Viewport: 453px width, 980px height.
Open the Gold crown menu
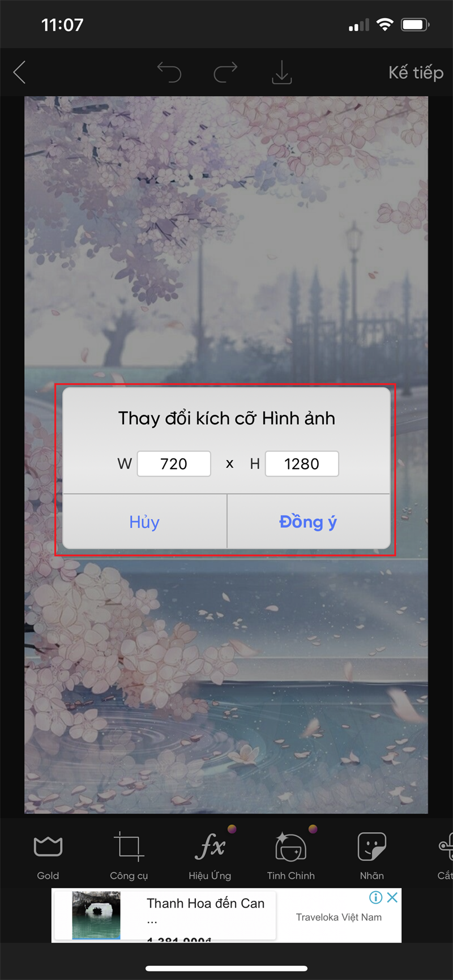(x=48, y=856)
